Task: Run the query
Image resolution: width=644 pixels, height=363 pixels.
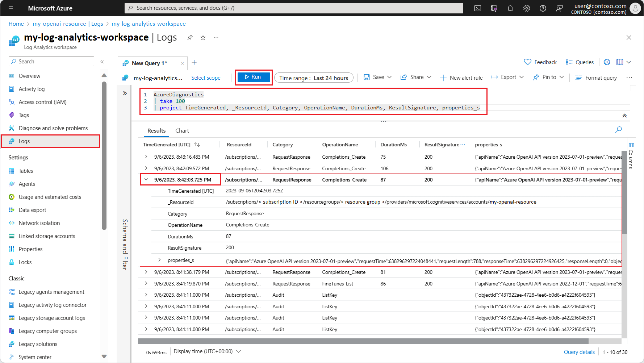Action: (x=254, y=77)
